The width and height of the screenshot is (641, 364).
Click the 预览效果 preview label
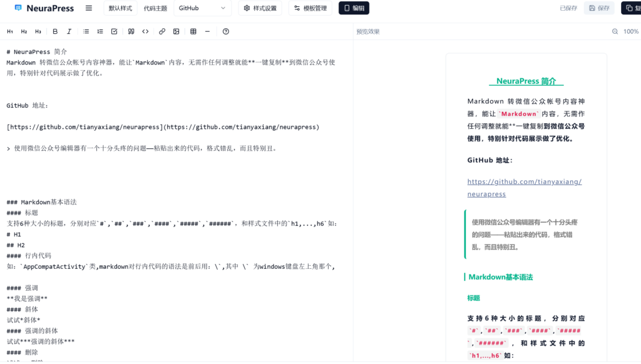click(368, 31)
